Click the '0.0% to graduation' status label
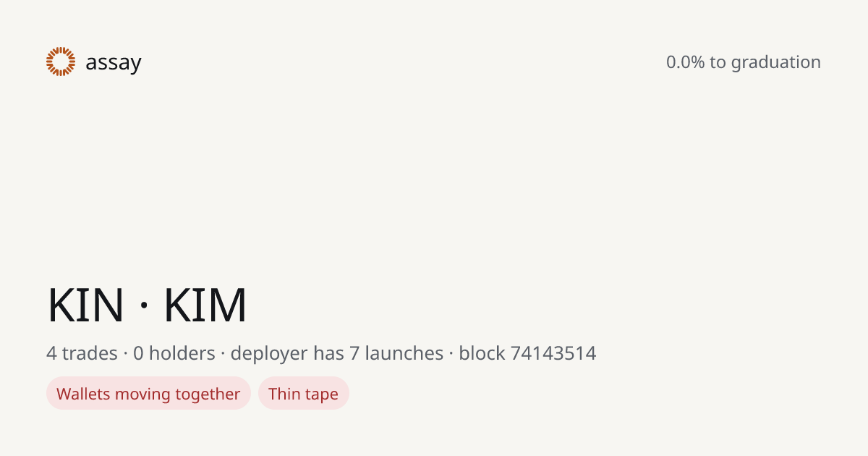Screen dimensions: 868x456 pyautogui.click(x=744, y=62)
